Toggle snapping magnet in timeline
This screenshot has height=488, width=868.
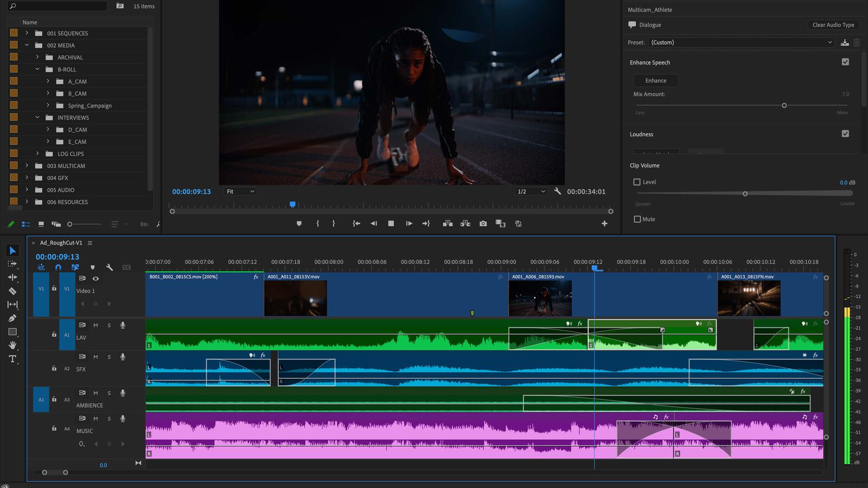coord(58,267)
